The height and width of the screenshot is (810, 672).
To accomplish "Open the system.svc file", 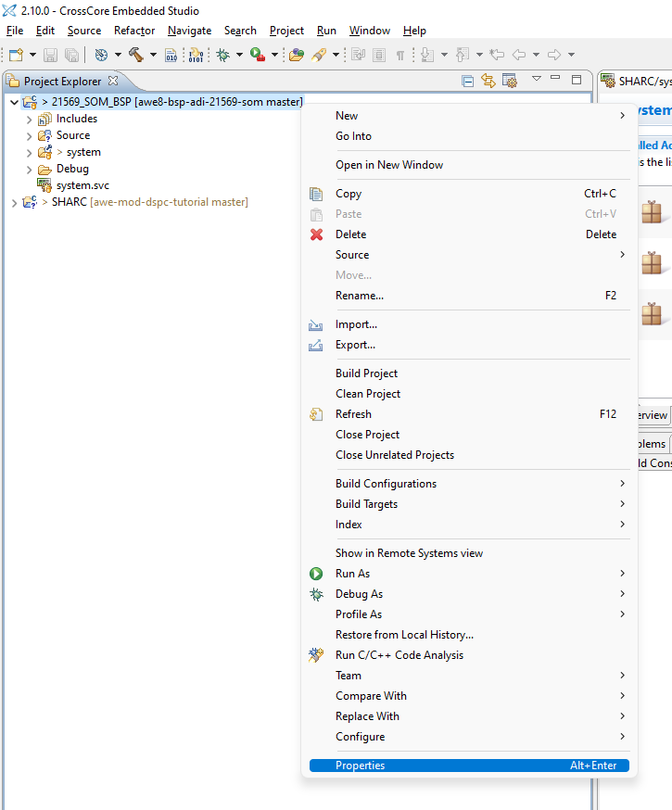I will (82, 185).
